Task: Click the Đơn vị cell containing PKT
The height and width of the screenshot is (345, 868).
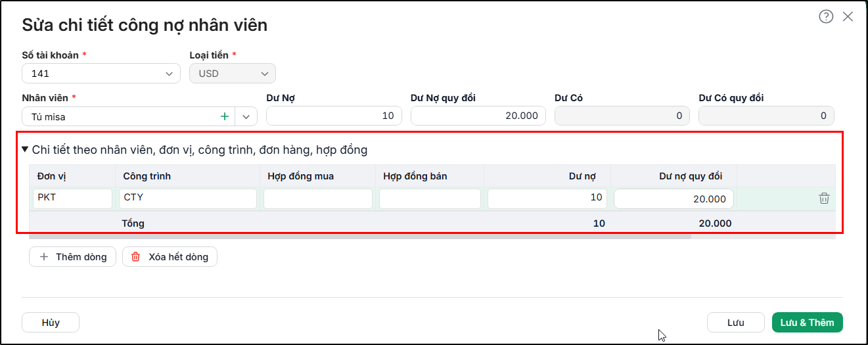Action: pyautogui.click(x=72, y=198)
